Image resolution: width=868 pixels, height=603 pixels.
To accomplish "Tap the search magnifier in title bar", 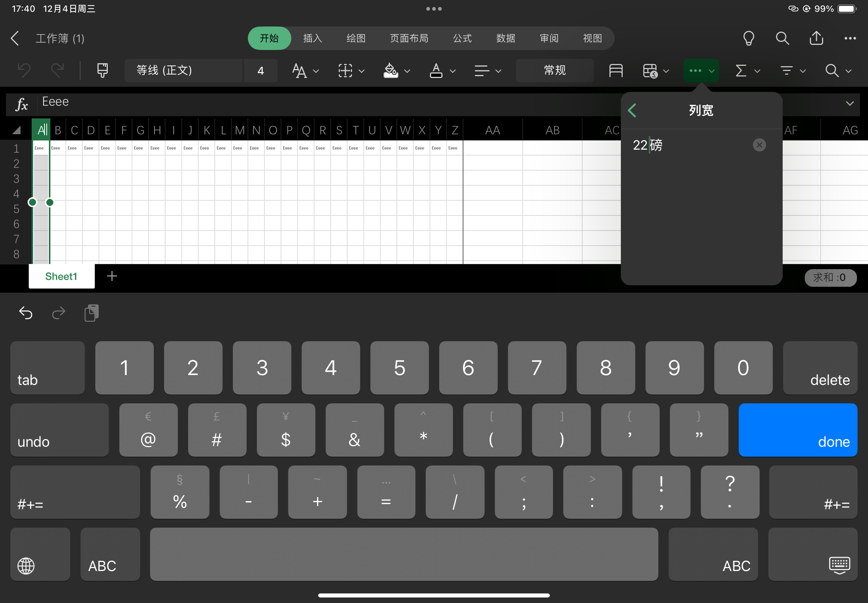I will click(782, 38).
